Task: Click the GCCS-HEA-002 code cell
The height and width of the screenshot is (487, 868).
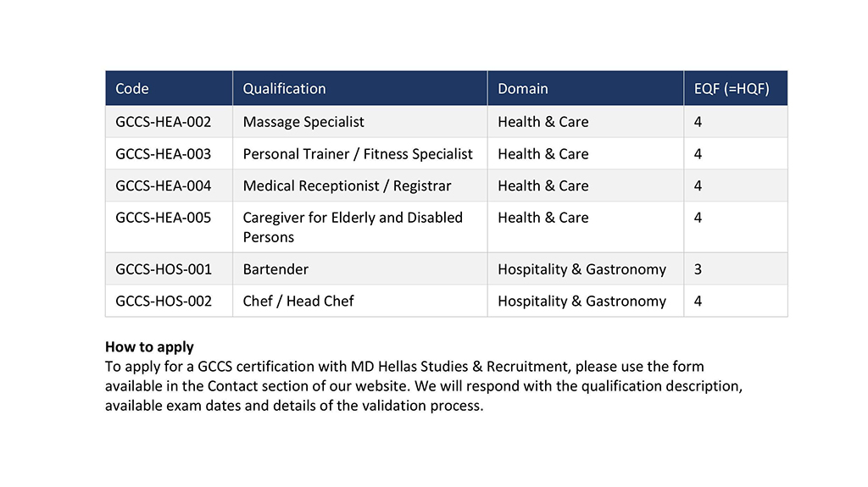Action: 164,122
